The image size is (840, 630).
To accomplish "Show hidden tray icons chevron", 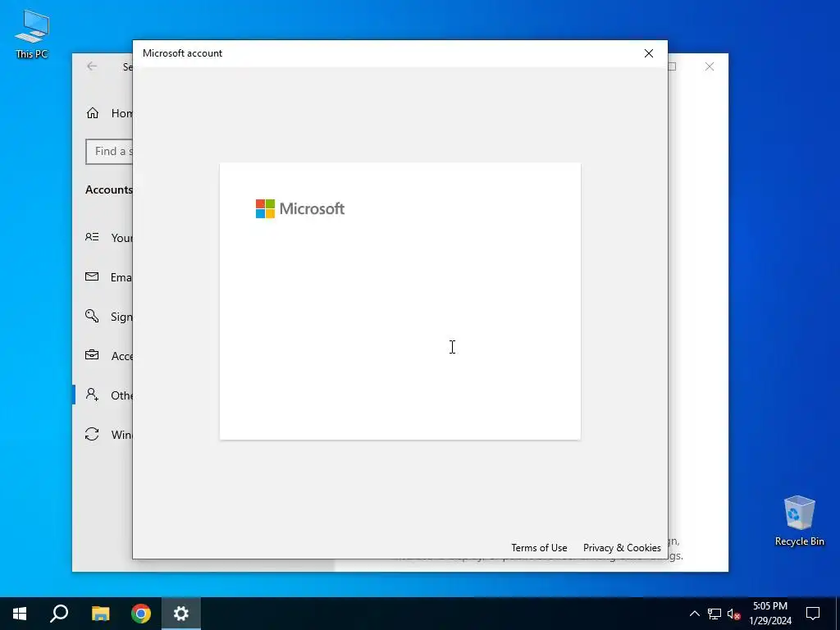I will 694,614.
